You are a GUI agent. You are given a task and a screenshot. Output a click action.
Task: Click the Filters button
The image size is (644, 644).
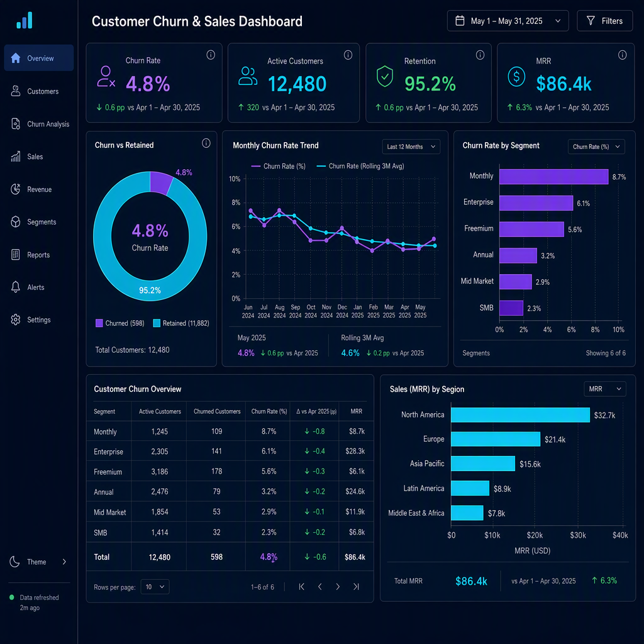[604, 21]
